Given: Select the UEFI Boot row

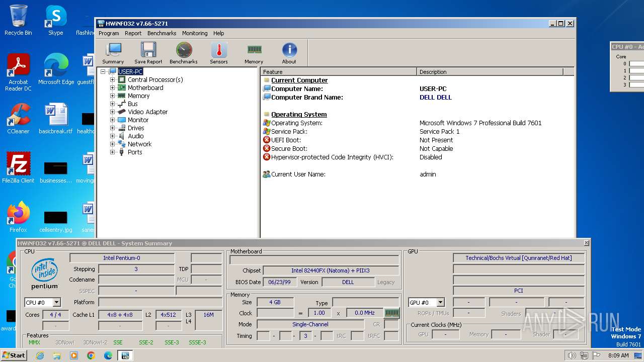Looking at the screenshot, I should pos(418,140).
